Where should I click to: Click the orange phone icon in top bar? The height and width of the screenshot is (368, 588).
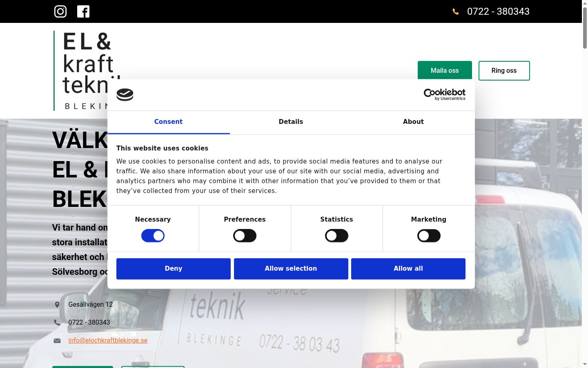456,11
